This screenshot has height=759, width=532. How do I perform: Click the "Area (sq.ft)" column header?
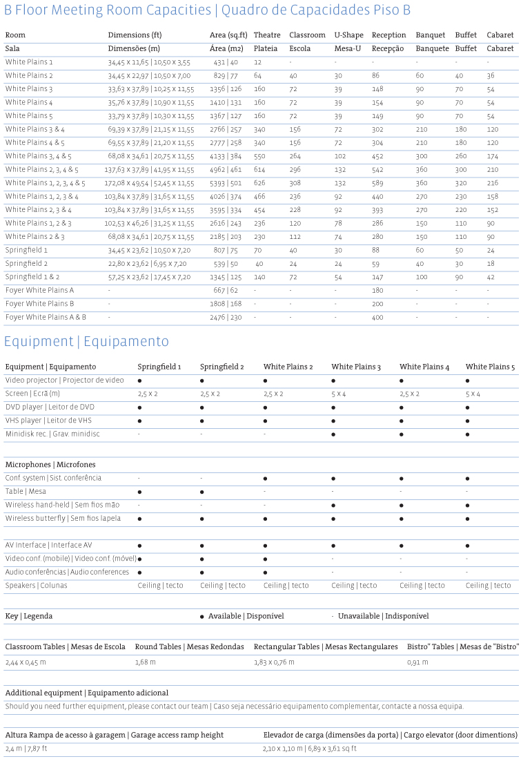click(x=228, y=35)
